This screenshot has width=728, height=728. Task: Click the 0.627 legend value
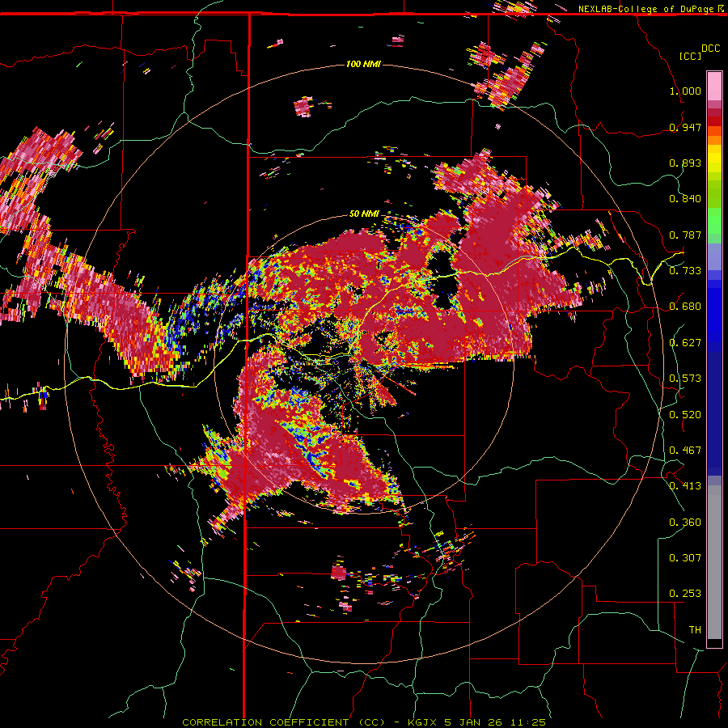[x=685, y=343]
